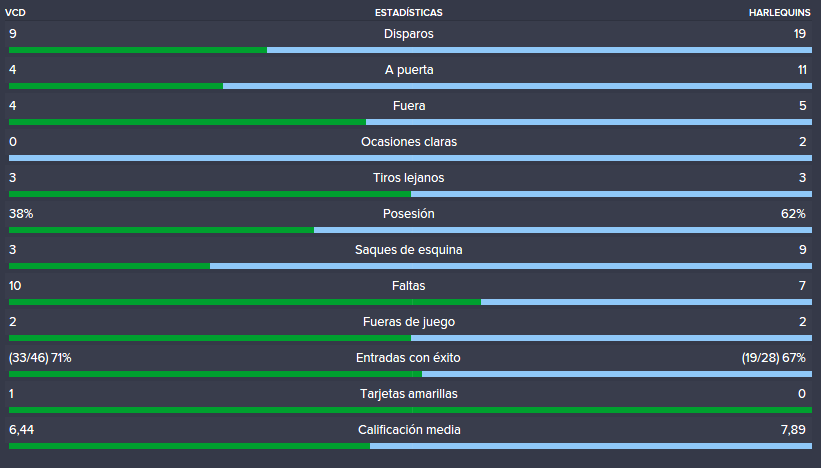The image size is (821, 468).
Task: Click the Calificación media label
Action: tap(409, 430)
